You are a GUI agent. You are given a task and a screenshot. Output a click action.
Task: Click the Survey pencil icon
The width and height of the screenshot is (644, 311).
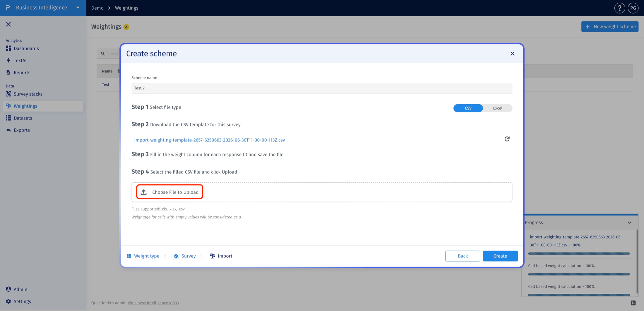[x=176, y=256]
